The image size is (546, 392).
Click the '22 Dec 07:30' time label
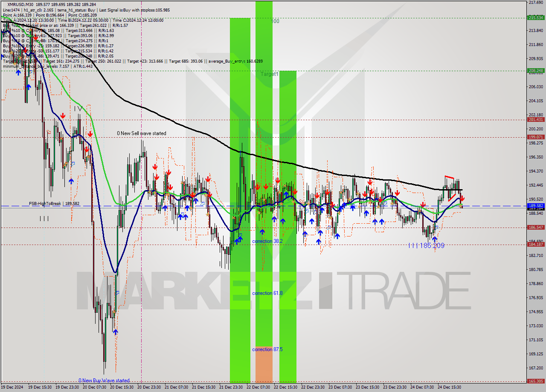258,387
